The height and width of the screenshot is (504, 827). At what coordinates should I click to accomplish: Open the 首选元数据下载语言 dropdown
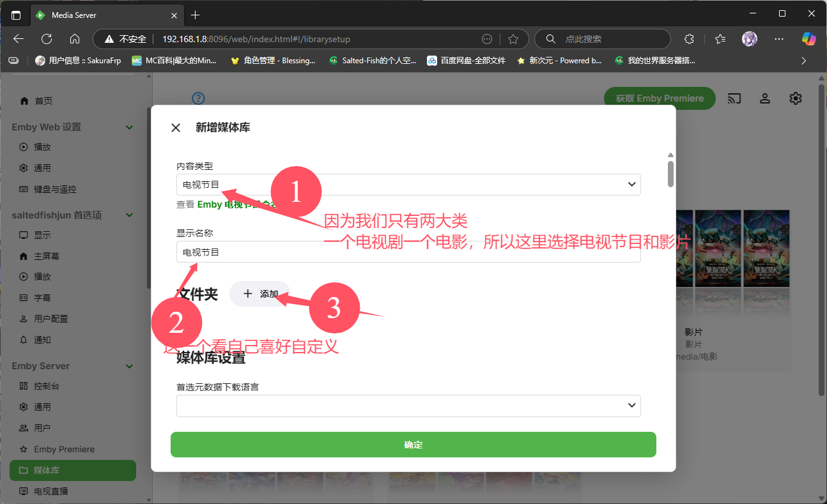(x=408, y=406)
